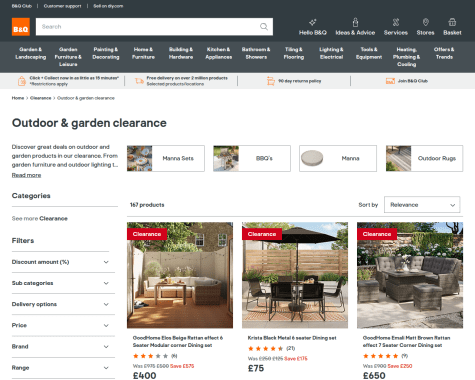Image resolution: width=475 pixels, height=380 pixels.
Task: Open GoodHome Elos Beige Rattan product image
Action: coord(180,275)
